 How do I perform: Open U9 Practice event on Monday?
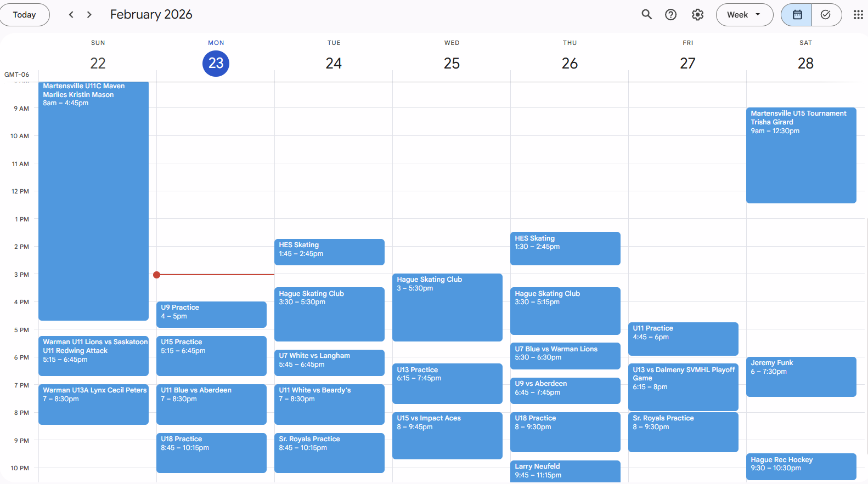[x=211, y=314]
